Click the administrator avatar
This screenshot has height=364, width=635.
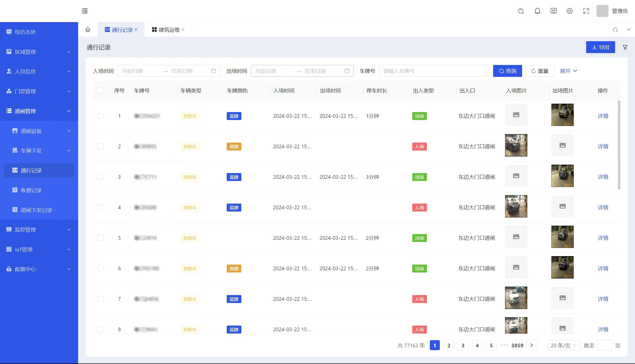(603, 11)
